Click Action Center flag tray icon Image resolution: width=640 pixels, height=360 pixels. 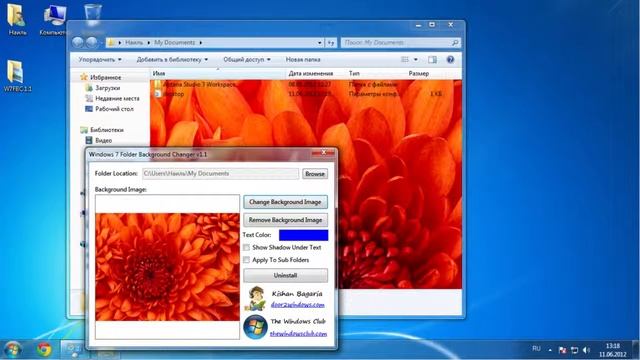pos(562,350)
